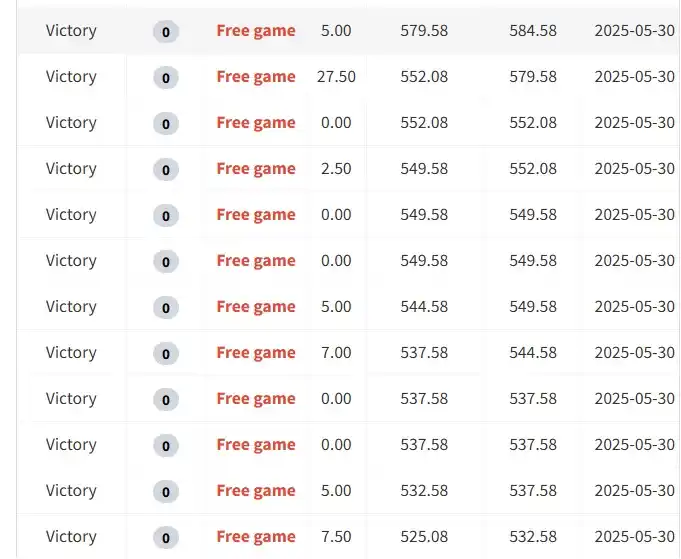Open the Free game link with 2.50 amount

(x=256, y=169)
